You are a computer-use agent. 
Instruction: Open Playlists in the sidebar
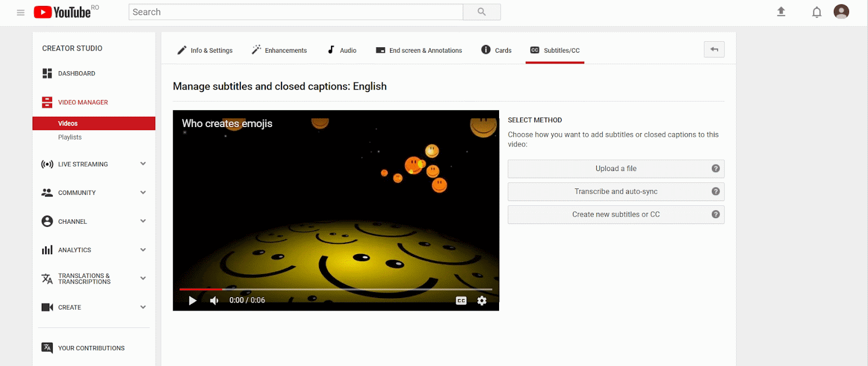70,137
